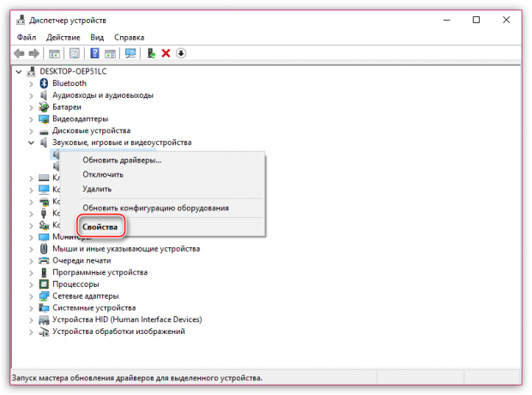Click the update driver toolbar icon
The width and height of the screenshot is (532, 395).
coord(152,53)
